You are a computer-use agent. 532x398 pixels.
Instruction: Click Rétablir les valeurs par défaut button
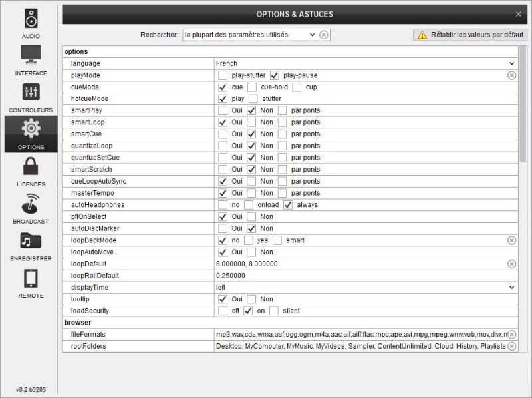pyautogui.click(x=470, y=35)
